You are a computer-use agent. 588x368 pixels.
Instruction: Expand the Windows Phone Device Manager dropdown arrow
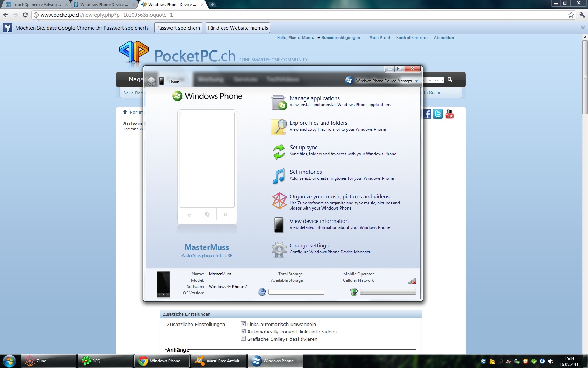(416, 81)
